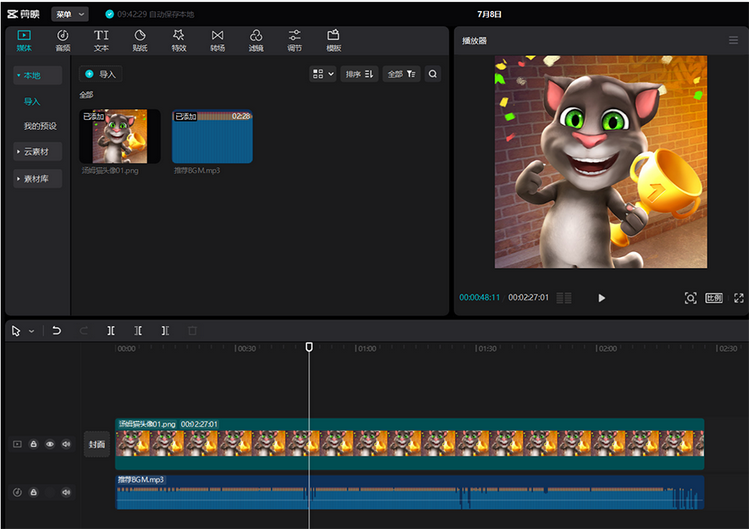
Task: Click the split clip tool icon
Action: 111,330
